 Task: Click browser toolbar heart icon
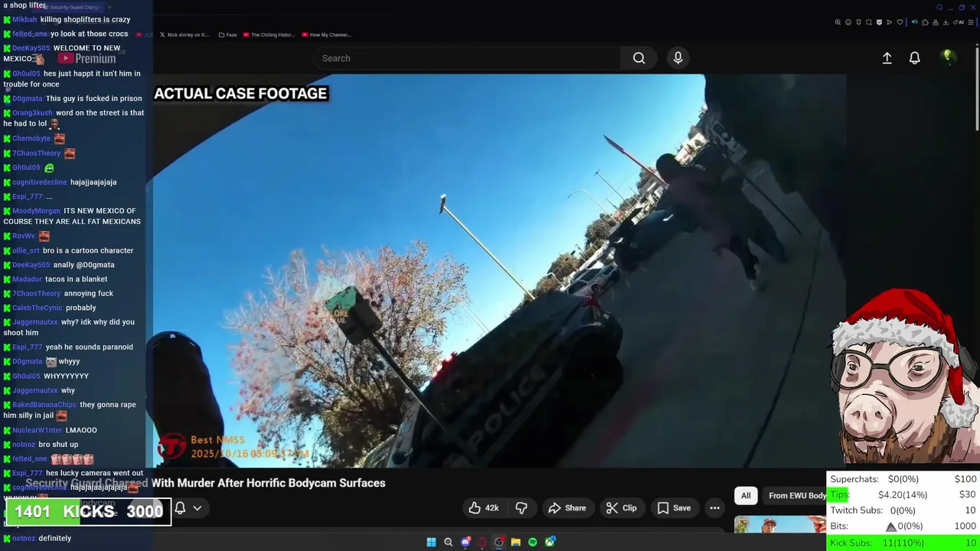coord(900,22)
